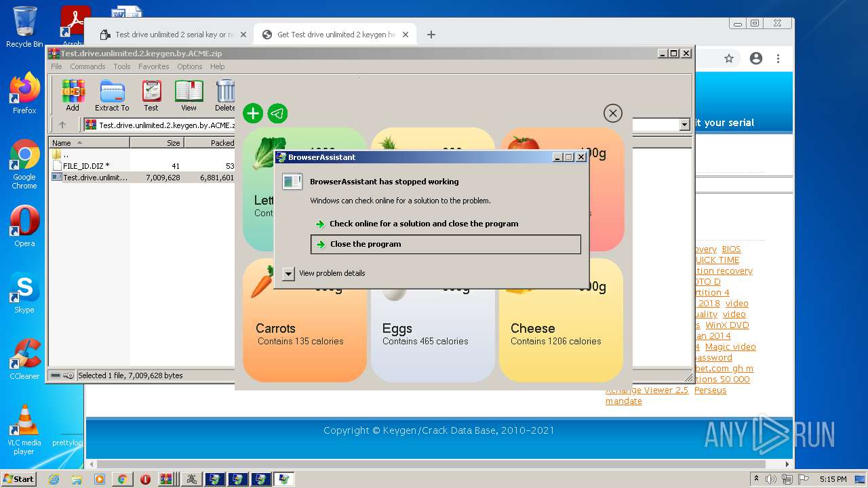
Task: Click the Carrots calorie card
Action: point(304,322)
